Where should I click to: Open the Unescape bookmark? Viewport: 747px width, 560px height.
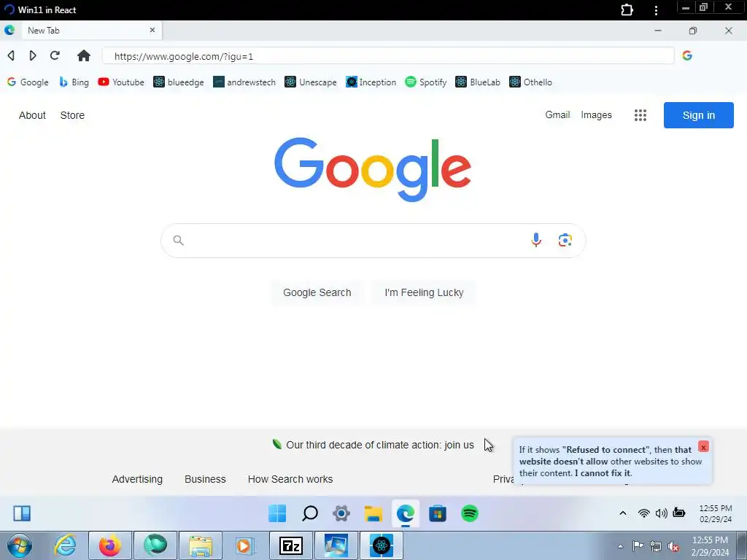click(311, 82)
